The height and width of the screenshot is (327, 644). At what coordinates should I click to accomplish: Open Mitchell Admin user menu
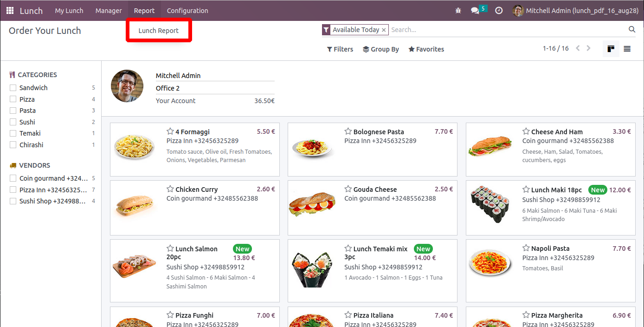(575, 10)
